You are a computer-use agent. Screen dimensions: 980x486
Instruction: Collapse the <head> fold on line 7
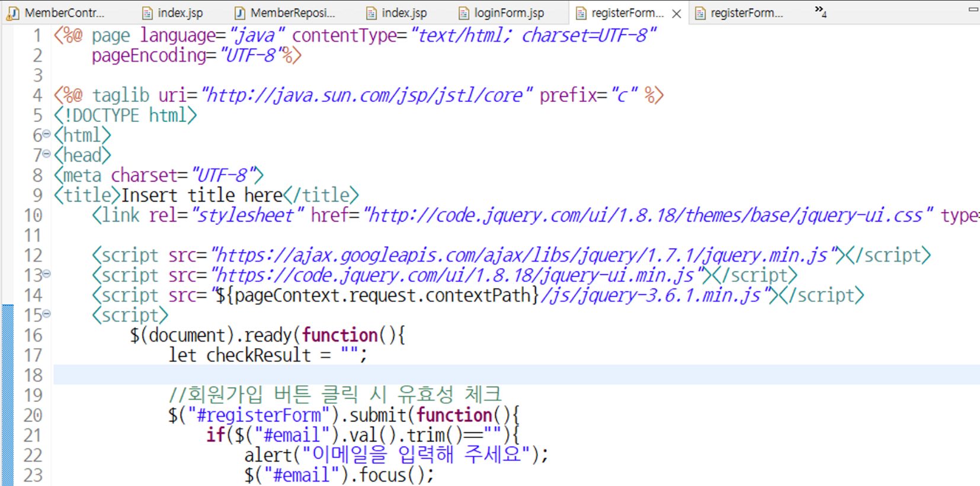coord(46,154)
